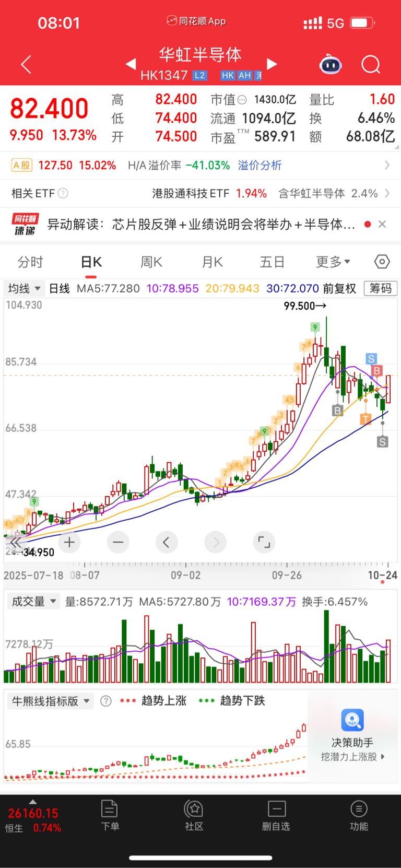Tap 删自选 to remove from watchlist
This screenshot has width=401, height=868.
coord(276,815)
